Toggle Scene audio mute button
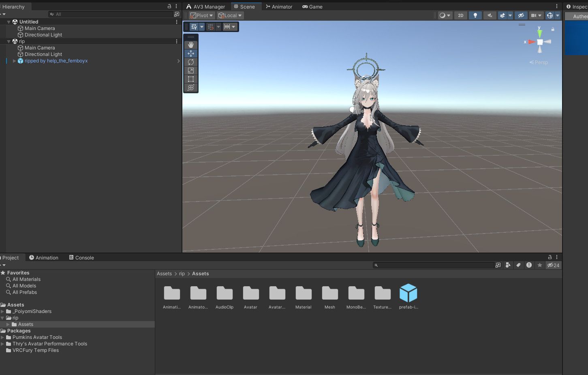Image resolution: width=588 pixels, height=375 pixels. tap(490, 15)
